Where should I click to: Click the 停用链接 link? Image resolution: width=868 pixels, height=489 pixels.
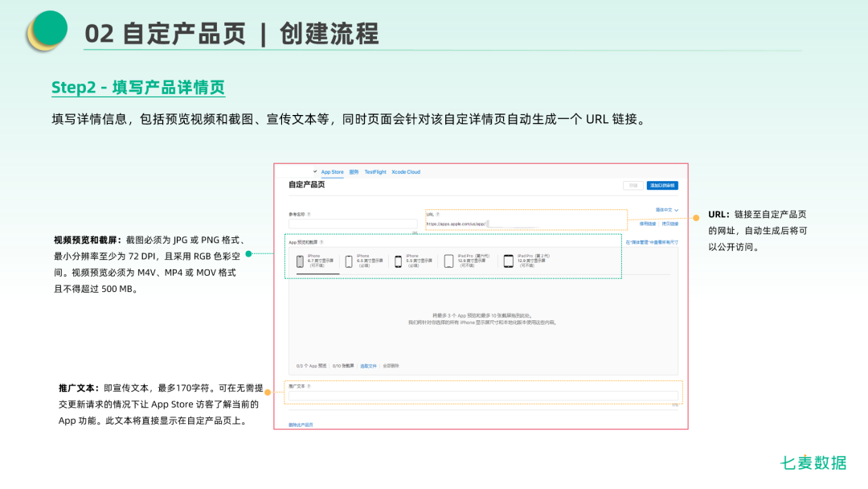click(x=648, y=224)
